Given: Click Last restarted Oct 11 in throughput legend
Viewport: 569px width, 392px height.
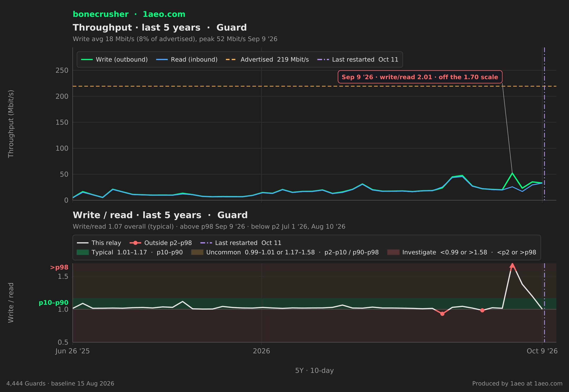Looking at the screenshot, I should click(358, 60).
